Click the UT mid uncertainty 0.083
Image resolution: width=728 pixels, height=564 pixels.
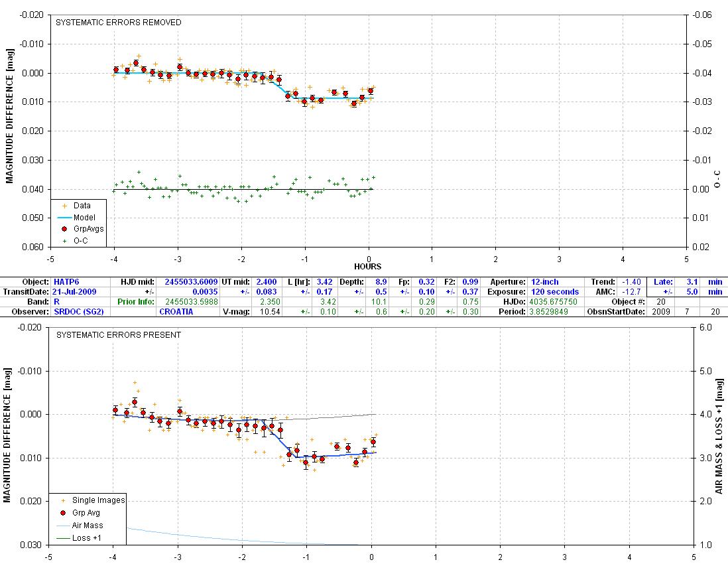point(267,292)
